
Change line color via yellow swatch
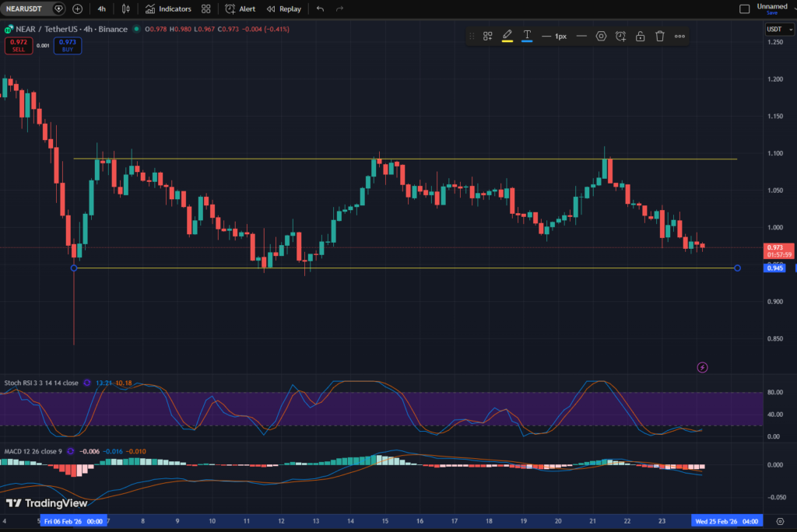point(507,41)
